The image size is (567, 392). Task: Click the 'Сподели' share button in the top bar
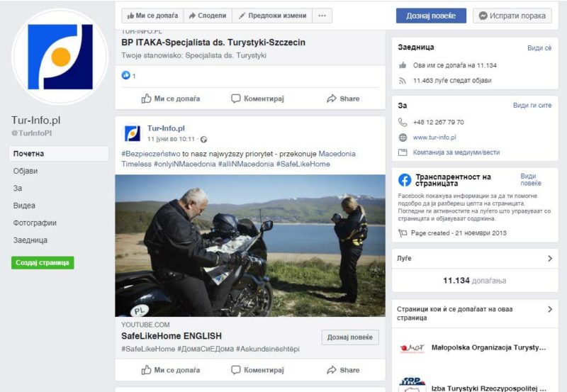(x=208, y=16)
